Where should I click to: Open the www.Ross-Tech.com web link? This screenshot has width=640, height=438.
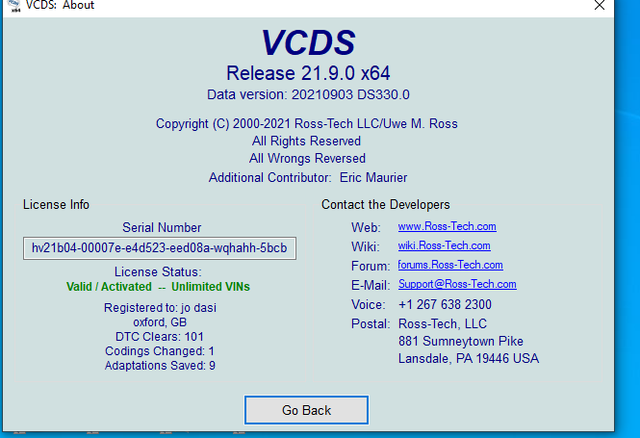[447, 226]
